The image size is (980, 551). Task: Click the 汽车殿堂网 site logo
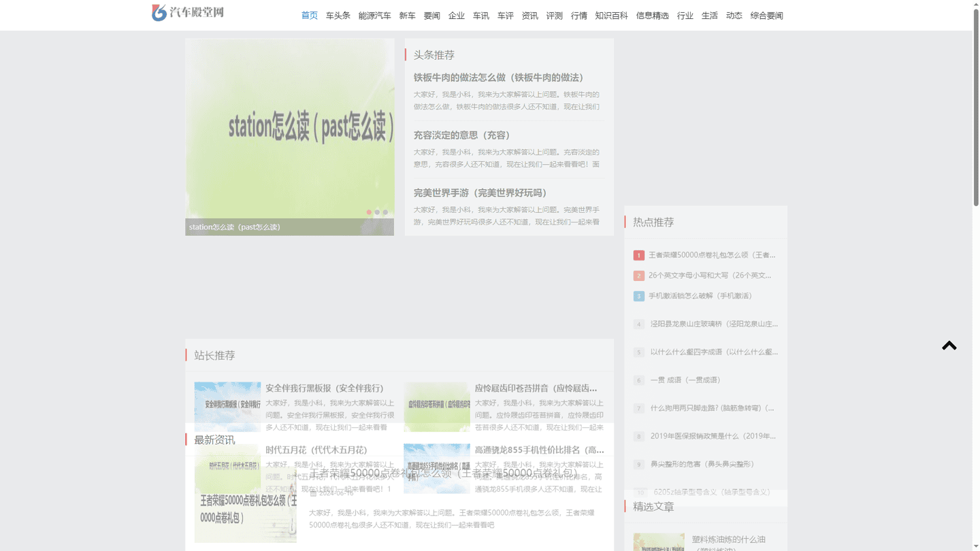[x=188, y=12]
